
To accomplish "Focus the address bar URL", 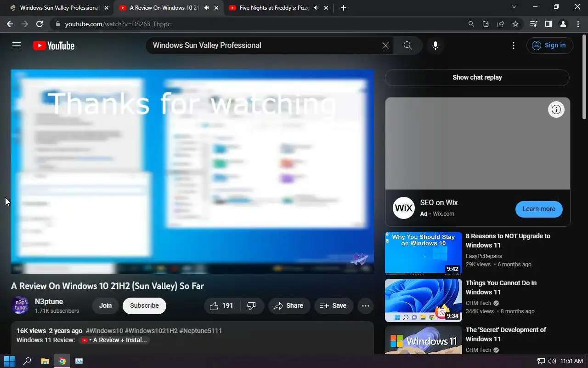I will (118, 24).
